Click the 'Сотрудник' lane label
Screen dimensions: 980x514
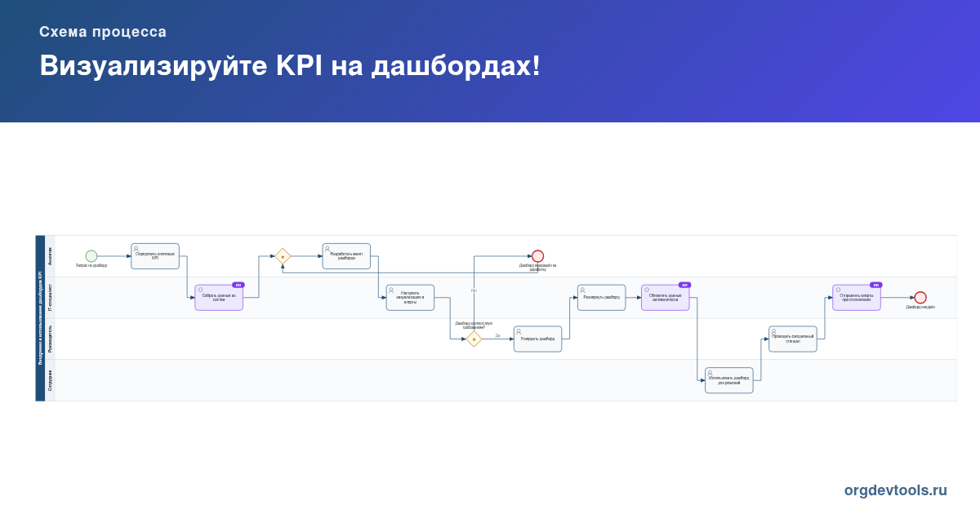(50, 381)
